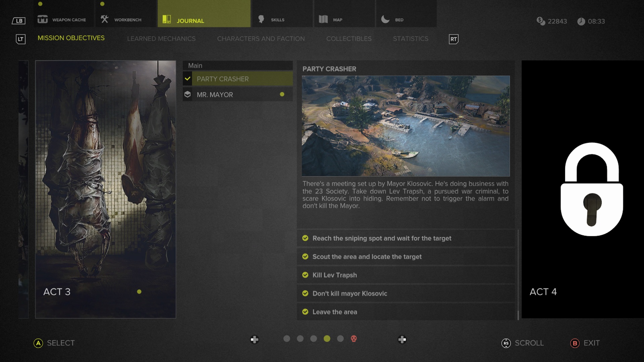Click the A Select button prompt
This screenshot has width=644, height=362.
point(54,343)
